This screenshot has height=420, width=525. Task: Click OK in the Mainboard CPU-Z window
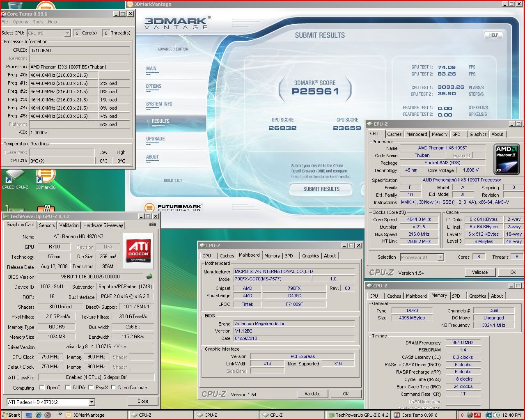click(x=346, y=394)
